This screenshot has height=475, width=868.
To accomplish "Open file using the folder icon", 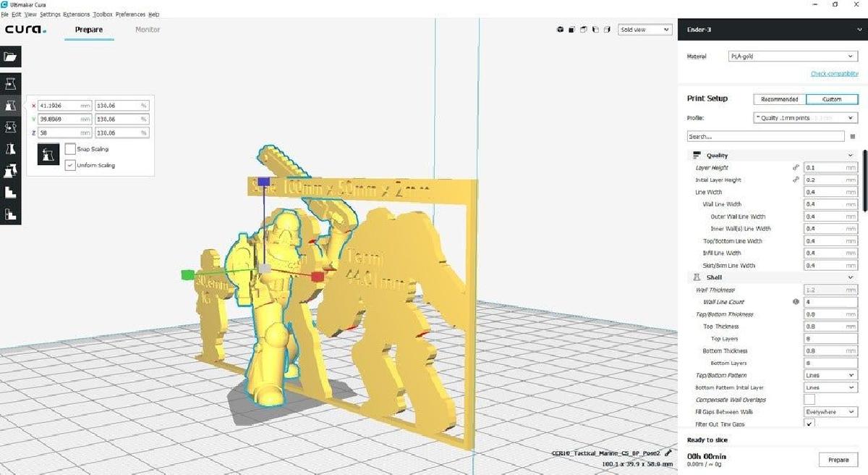I will (x=11, y=56).
